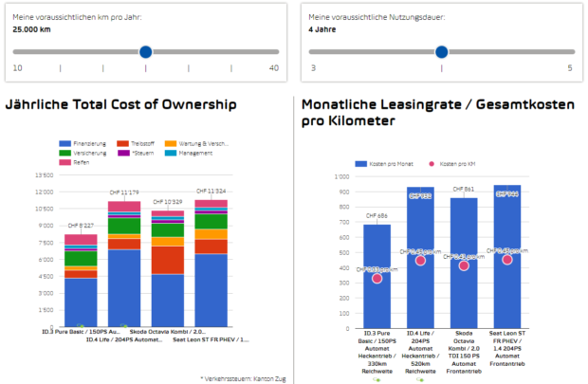
Task: Click 'Seat Leon ST FR PHEV / 1...' axis label
Action: (211, 339)
